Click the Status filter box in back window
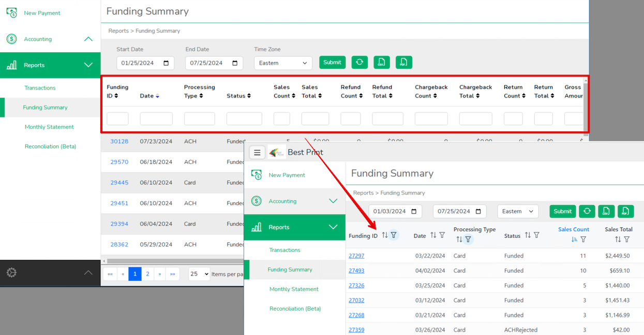Screen dimensions: 644x335 [x=244, y=119]
